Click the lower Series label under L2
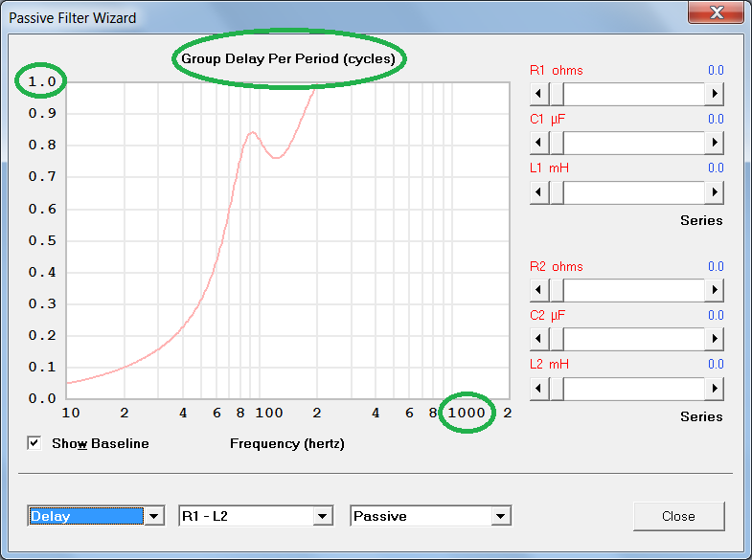Image resolution: width=752 pixels, height=560 pixels. tap(701, 416)
